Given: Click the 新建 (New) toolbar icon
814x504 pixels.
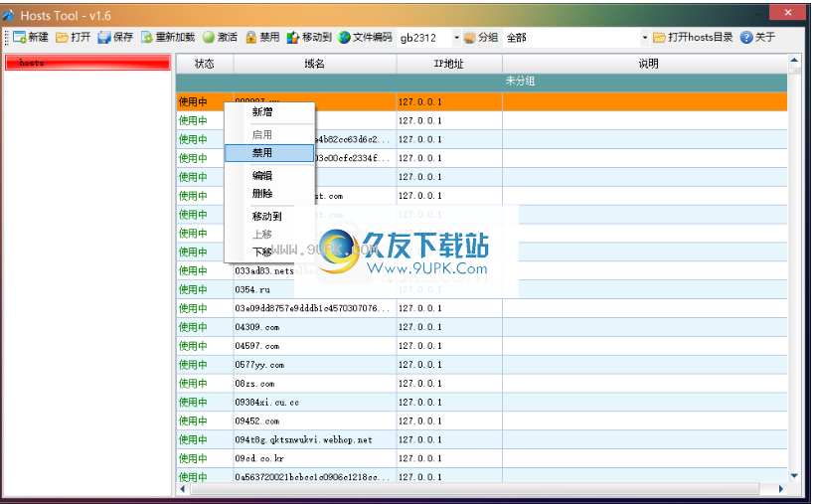Looking at the screenshot, I should [x=19, y=38].
